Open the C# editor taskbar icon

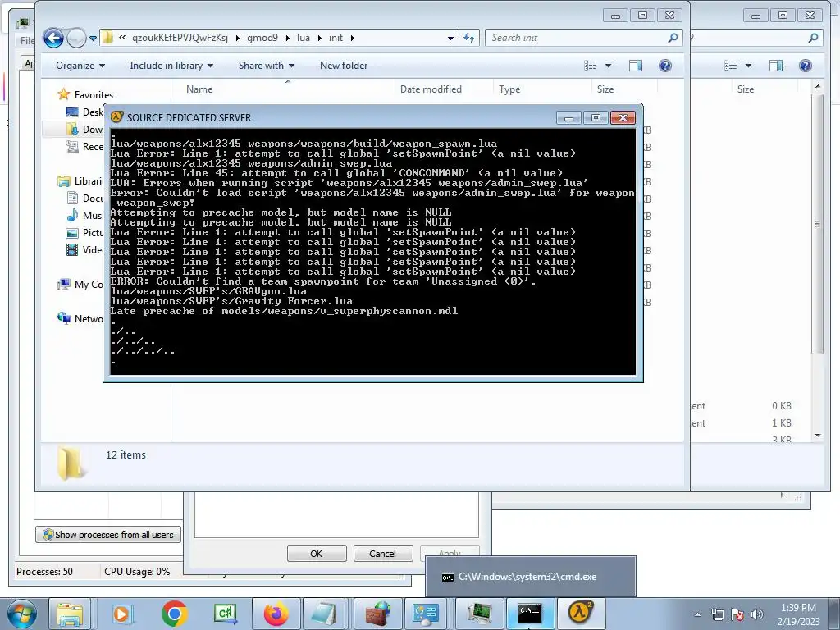[225, 614]
